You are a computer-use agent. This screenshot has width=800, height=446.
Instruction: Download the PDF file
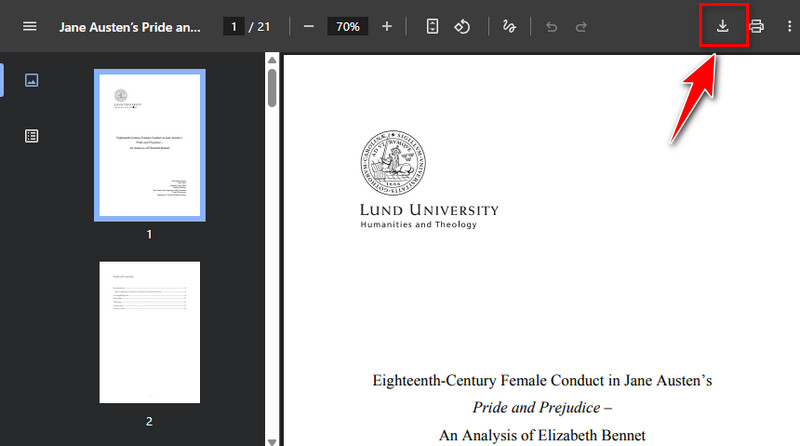point(723,26)
